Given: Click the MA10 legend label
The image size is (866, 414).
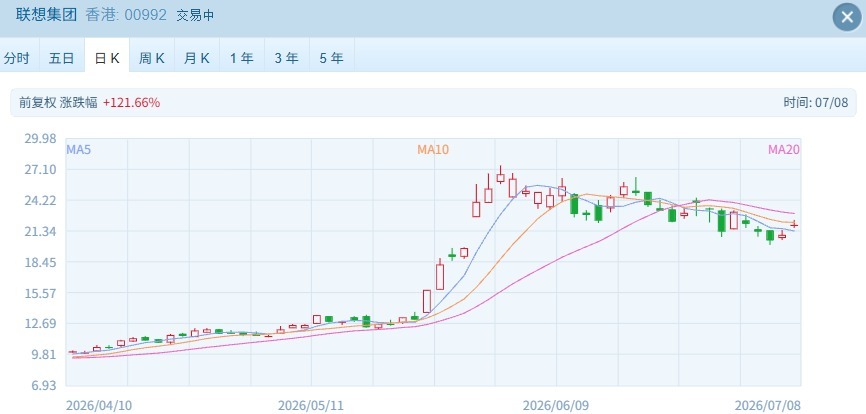Looking at the screenshot, I should (433, 149).
